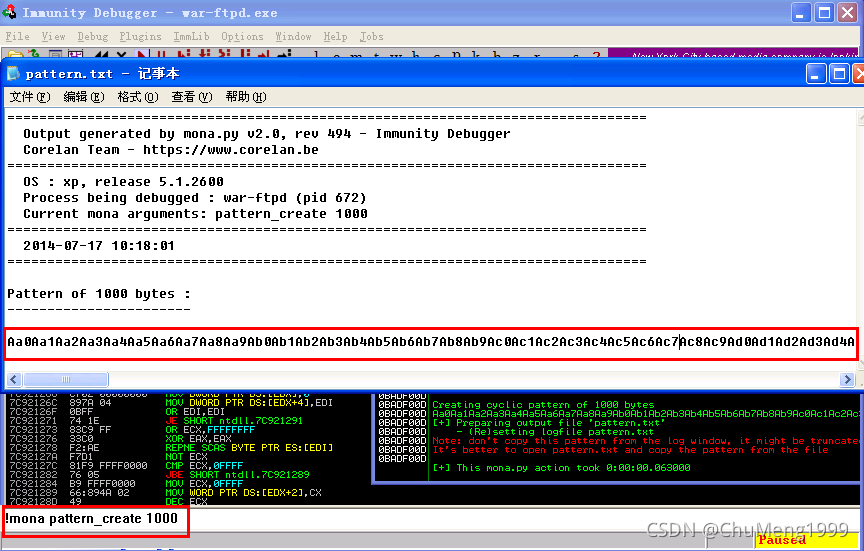The image size is (864, 551).
Task: Click log line 'This mona.py action took 0:00:00.063000'
Action: [x=561, y=468]
